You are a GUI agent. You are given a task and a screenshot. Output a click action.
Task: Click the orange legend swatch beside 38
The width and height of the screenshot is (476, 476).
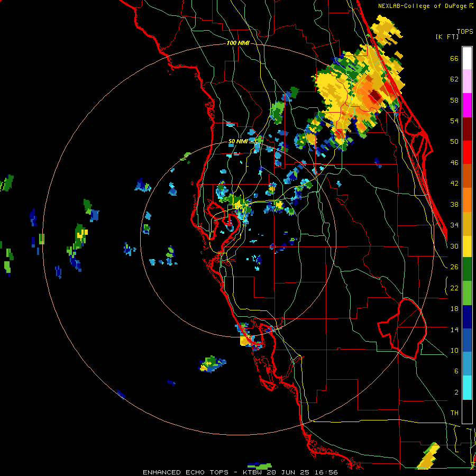pyautogui.click(x=467, y=200)
